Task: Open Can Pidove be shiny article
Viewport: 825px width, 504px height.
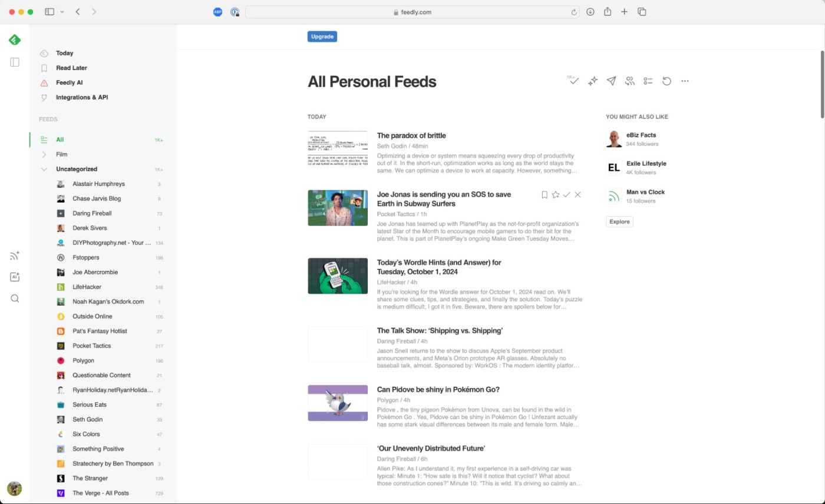Action: coord(438,390)
